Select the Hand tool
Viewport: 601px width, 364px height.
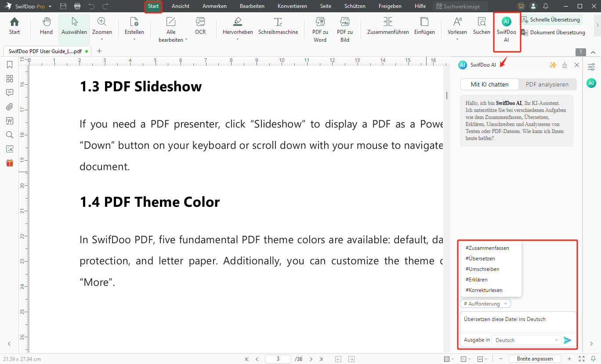(x=46, y=26)
